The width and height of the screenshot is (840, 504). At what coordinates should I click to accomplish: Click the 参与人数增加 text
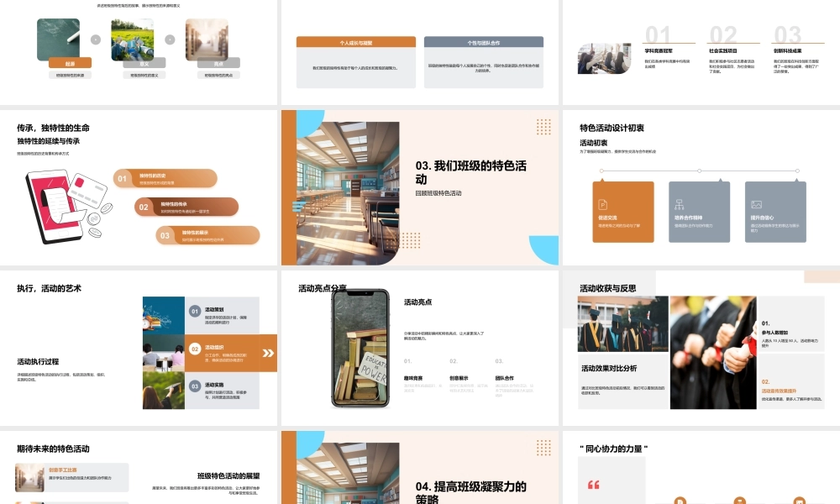click(774, 333)
